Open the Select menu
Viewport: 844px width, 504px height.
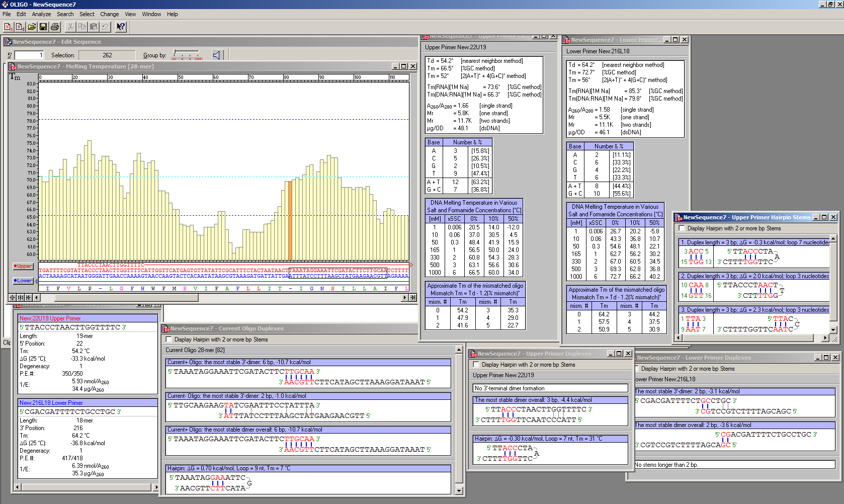pos(87,14)
